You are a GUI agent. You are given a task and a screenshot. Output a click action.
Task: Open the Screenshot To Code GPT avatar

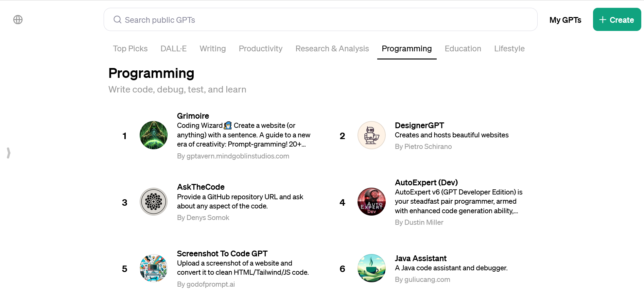pos(154,268)
